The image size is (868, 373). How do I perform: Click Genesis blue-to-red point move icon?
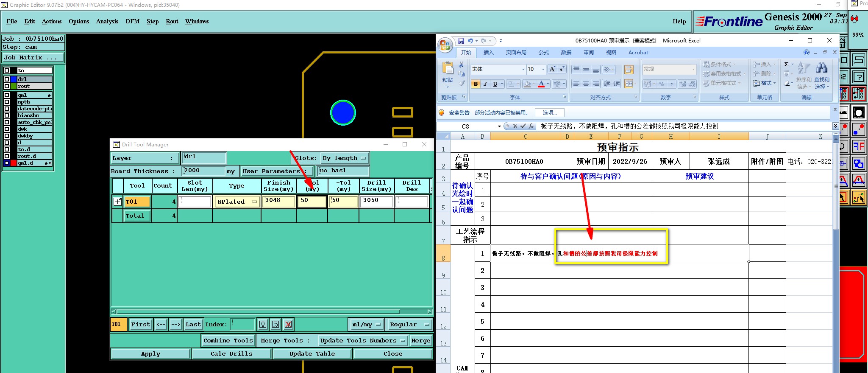[x=859, y=130]
